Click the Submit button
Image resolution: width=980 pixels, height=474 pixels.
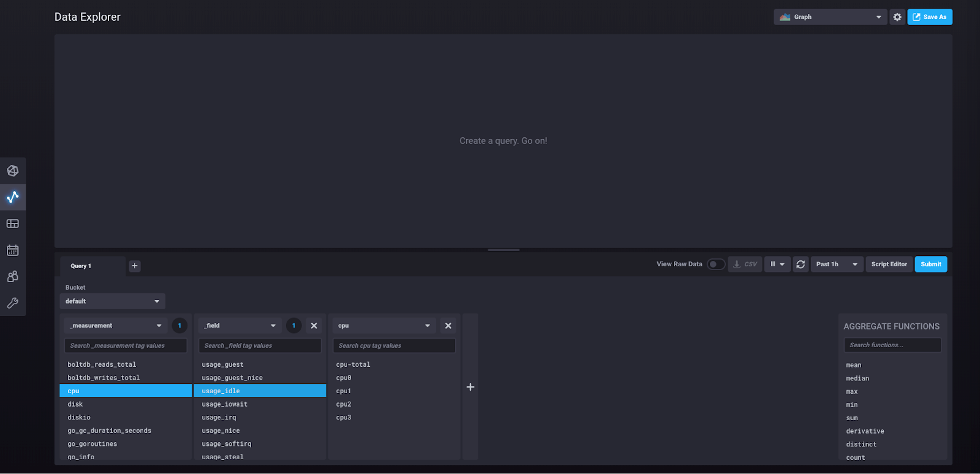(x=930, y=265)
